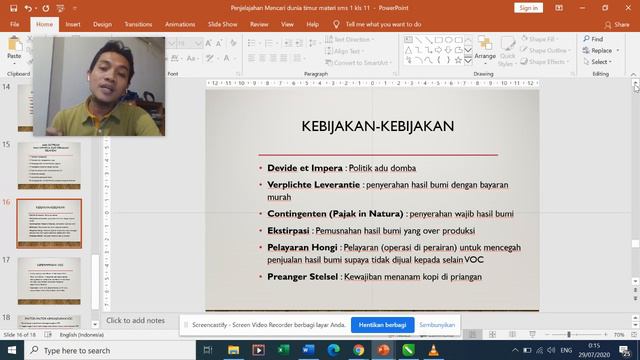Click Hentikan berbagi to stop sharing

(x=382, y=325)
